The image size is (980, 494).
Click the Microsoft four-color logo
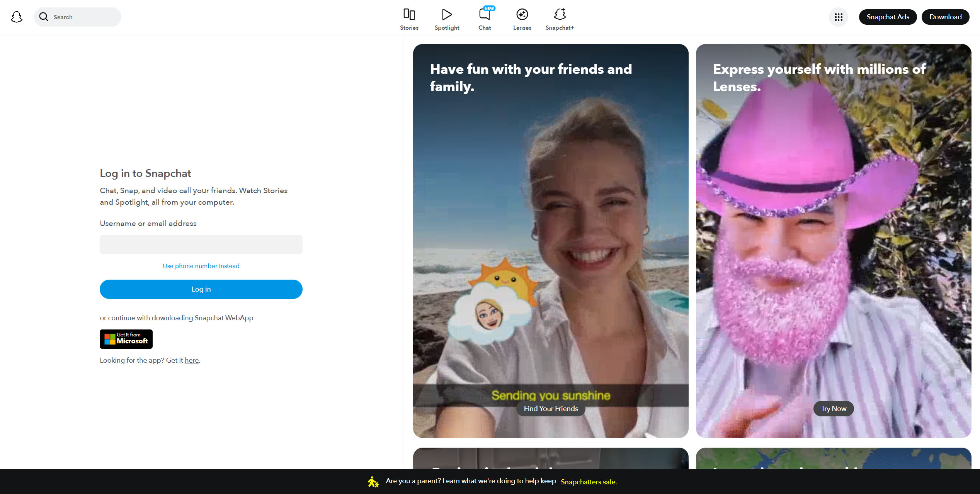(110, 339)
